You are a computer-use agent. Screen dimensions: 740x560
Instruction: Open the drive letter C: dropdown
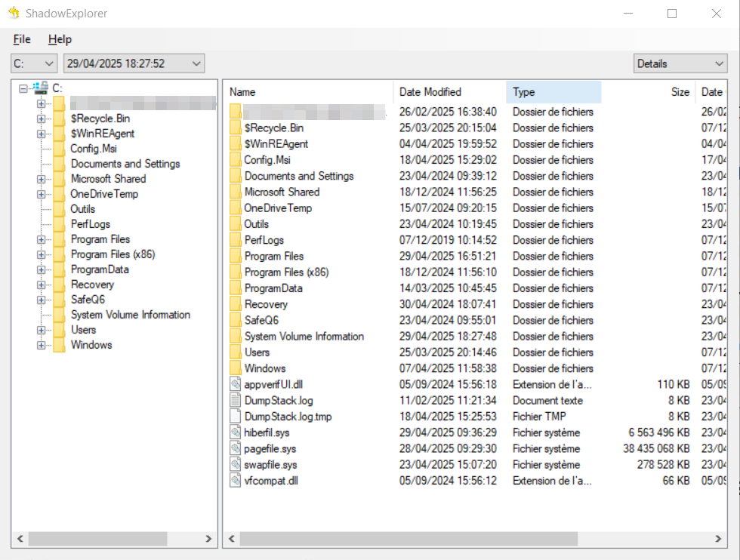[34, 63]
